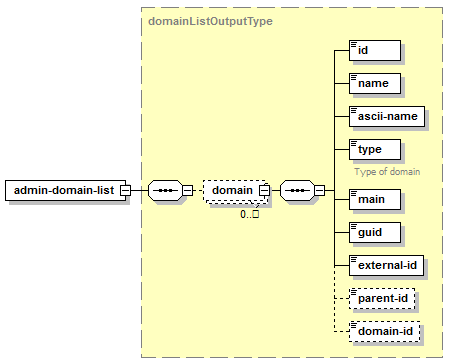Select the name element box

coord(375,84)
